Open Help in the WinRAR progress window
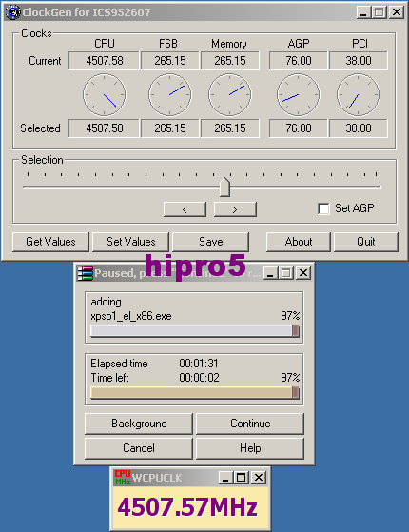Image resolution: width=409 pixels, height=532 pixels. coord(250,448)
